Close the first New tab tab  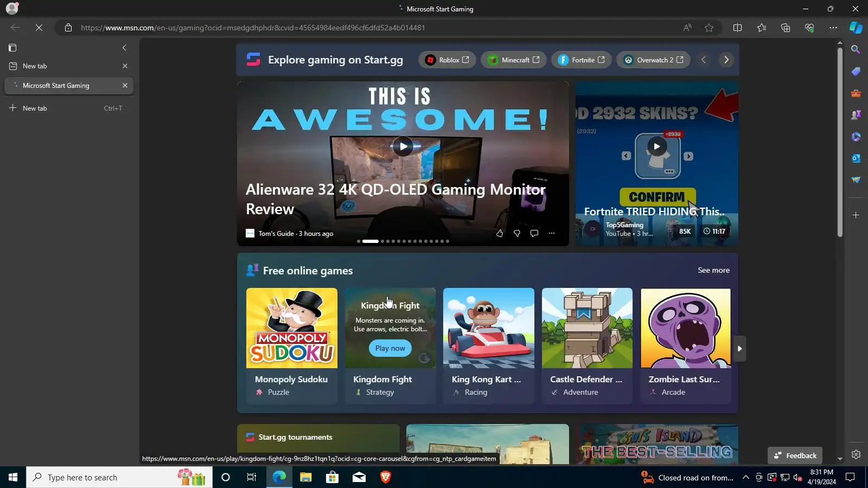pyautogui.click(x=125, y=66)
